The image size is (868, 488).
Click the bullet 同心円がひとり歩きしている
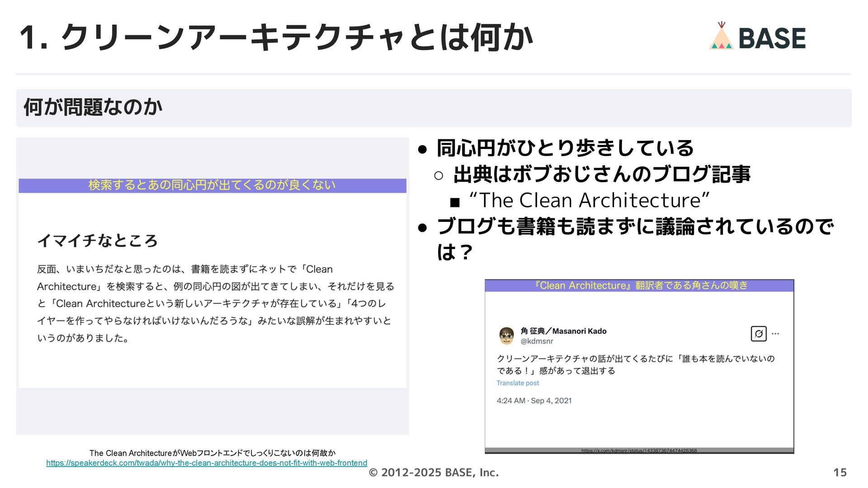pyautogui.click(x=565, y=148)
